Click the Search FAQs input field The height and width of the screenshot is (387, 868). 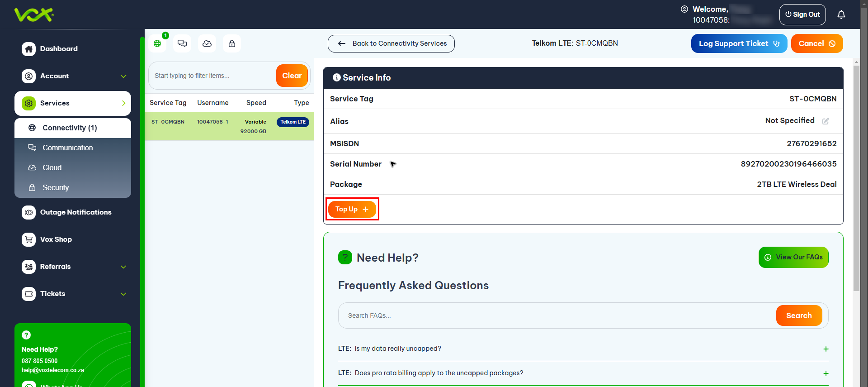(556, 315)
